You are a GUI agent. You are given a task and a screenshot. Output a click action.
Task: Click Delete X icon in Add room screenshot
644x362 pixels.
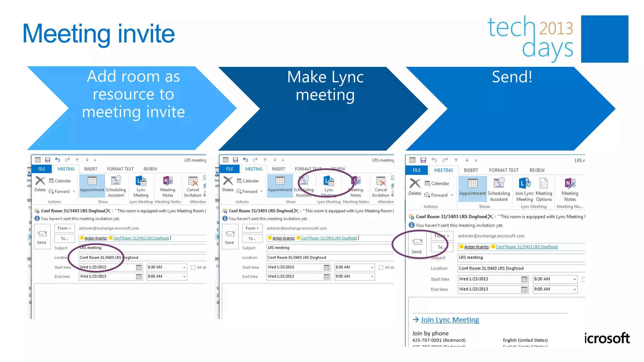(x=40, y=181)
